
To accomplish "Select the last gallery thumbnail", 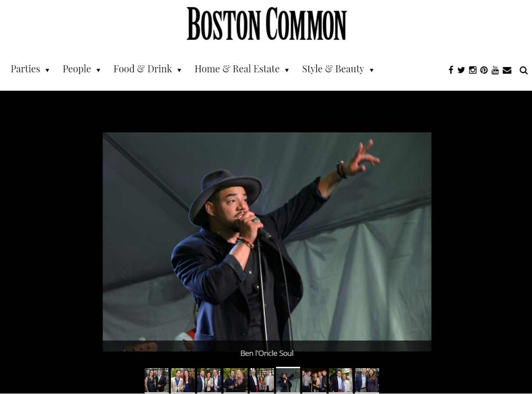I will tap(367, 380).
